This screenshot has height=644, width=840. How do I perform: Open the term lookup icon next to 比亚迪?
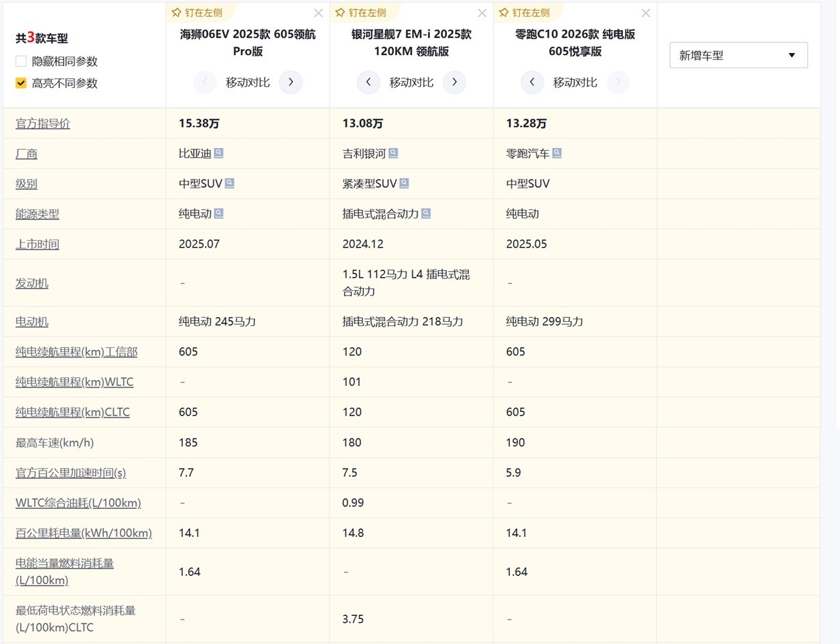tap(218, 153)
